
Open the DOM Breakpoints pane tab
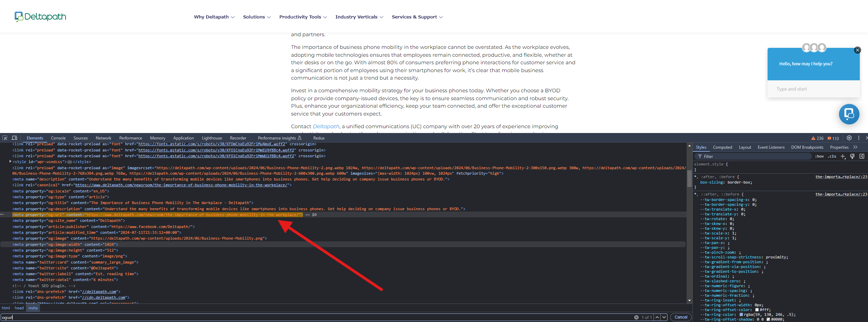point(807,147)
